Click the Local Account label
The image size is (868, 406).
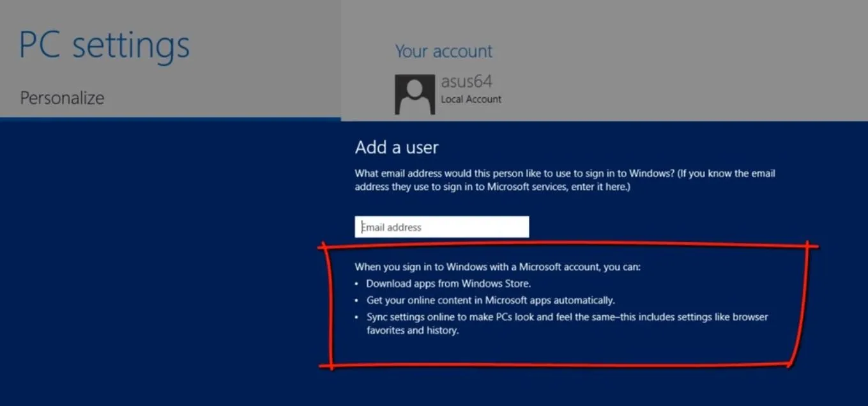pos(471,99)
